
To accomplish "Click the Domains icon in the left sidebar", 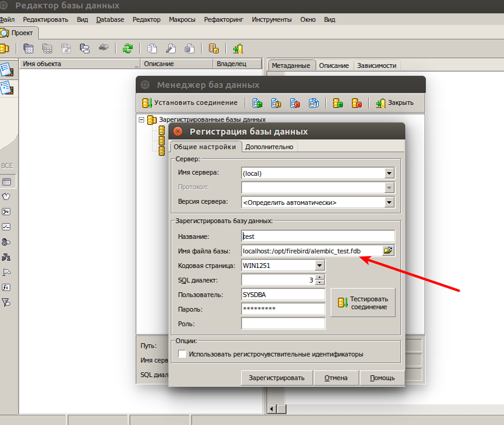I will (x=6, y=242).
